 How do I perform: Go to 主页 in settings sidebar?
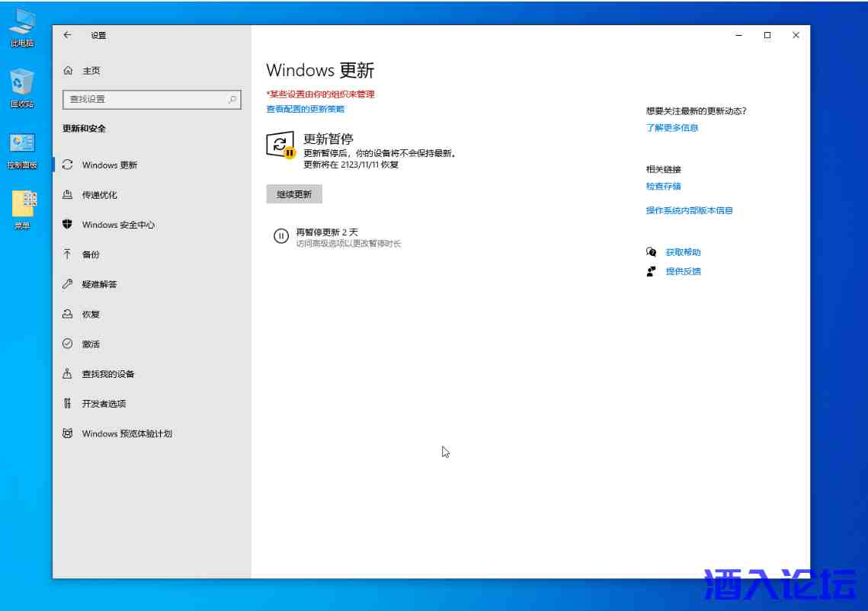91,71
